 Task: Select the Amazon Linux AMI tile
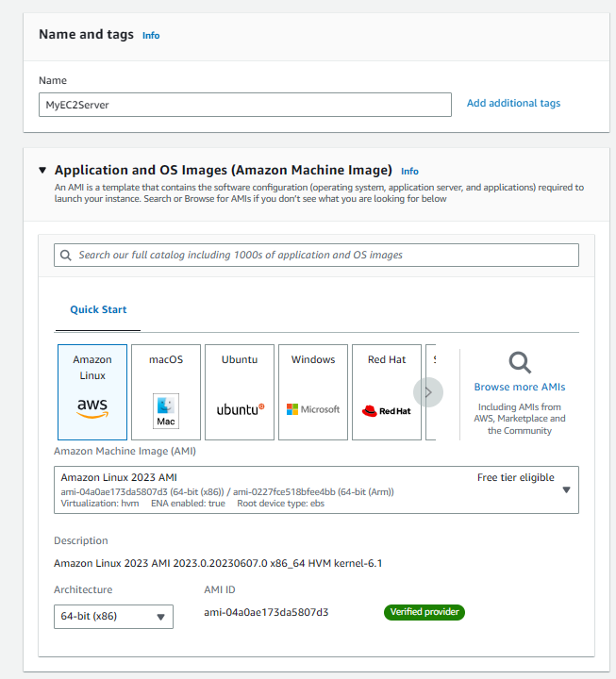point(92,392)
